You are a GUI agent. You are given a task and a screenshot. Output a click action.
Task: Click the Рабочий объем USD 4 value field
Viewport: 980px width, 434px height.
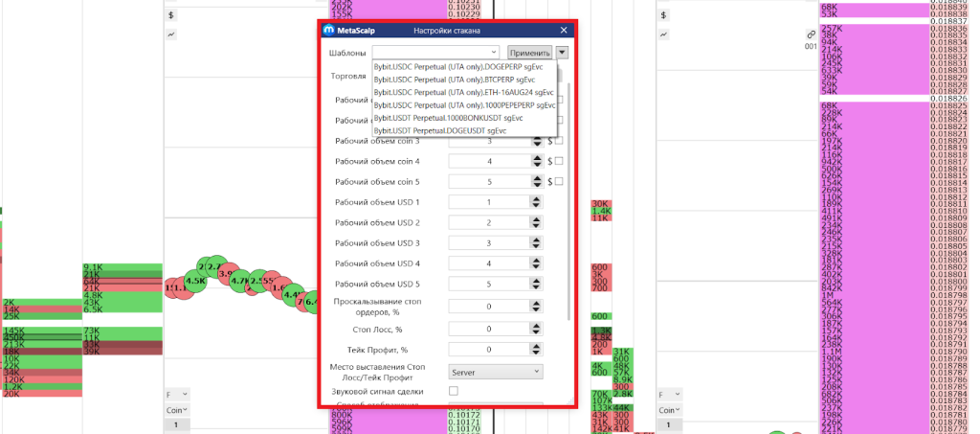[490, 263]
